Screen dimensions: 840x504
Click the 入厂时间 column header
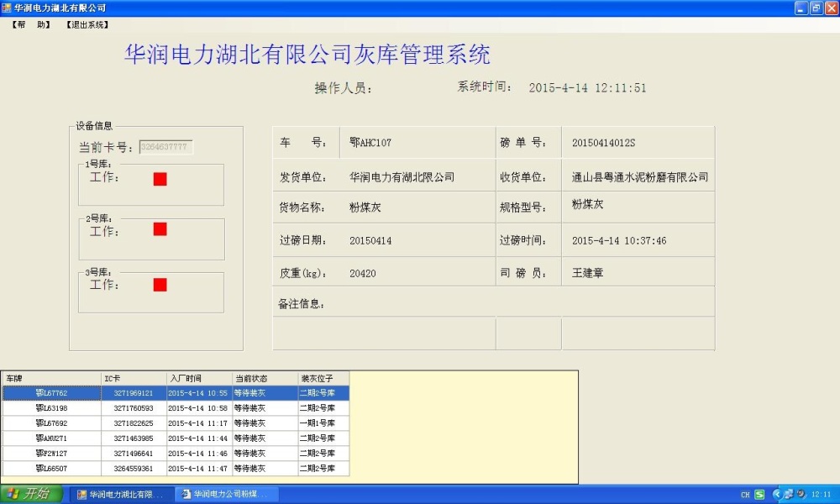[x=199, y=379]
